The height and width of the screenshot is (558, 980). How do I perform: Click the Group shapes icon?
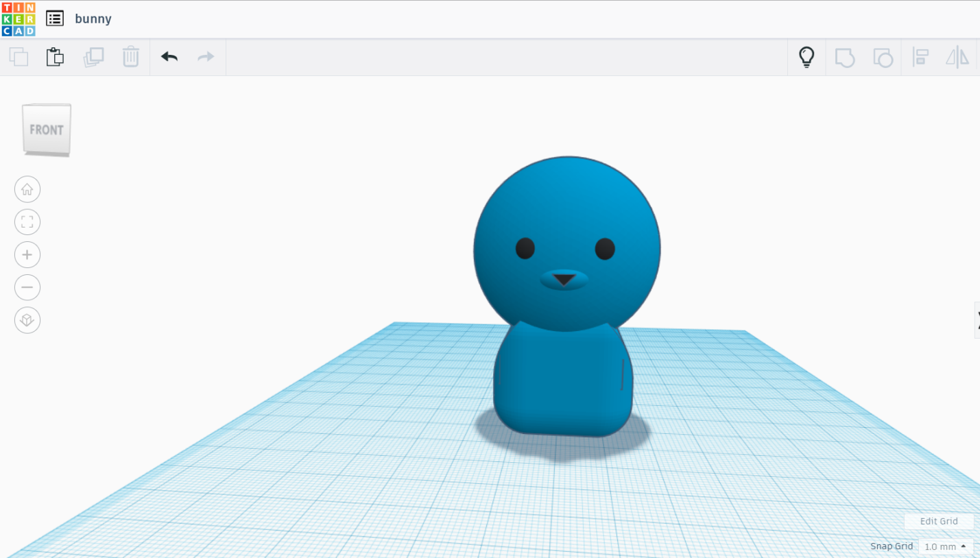pyautogui.click(x=845, y=57)
